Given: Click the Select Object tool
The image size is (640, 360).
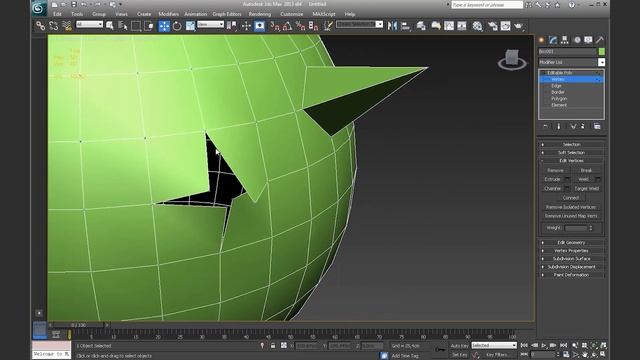Looking at the screenshot, I should coord(109,26).
